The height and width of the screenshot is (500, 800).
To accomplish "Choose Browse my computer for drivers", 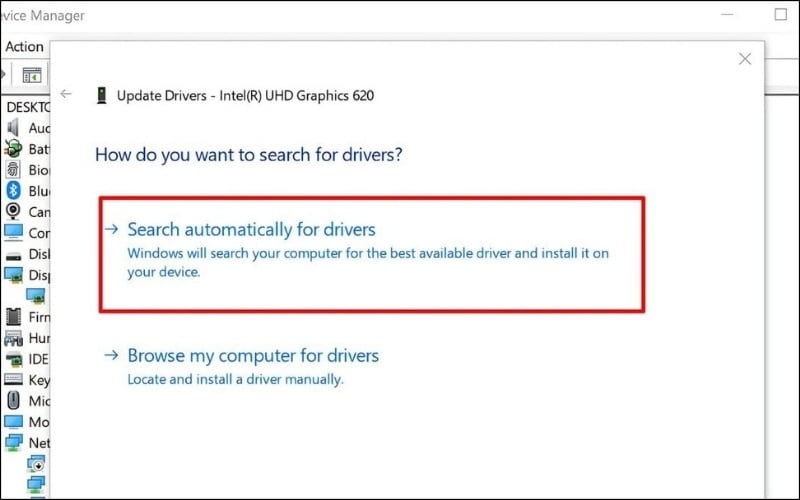I will coord(253,356).
